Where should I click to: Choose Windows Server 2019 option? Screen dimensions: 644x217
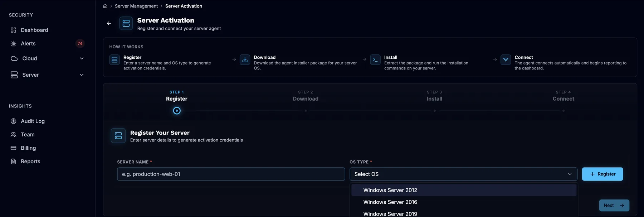(464, 214)
